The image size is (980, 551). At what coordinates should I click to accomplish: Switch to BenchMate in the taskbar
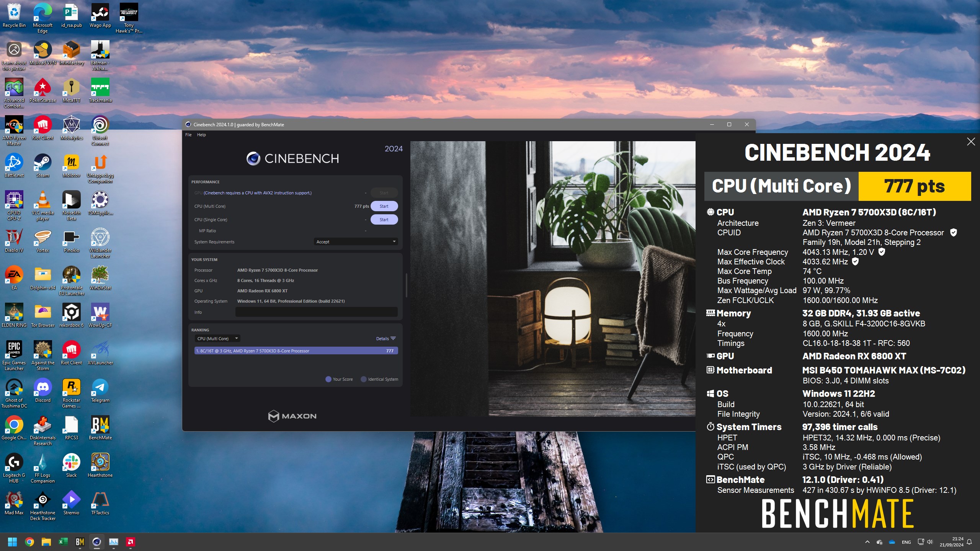(x=80, y=542)
